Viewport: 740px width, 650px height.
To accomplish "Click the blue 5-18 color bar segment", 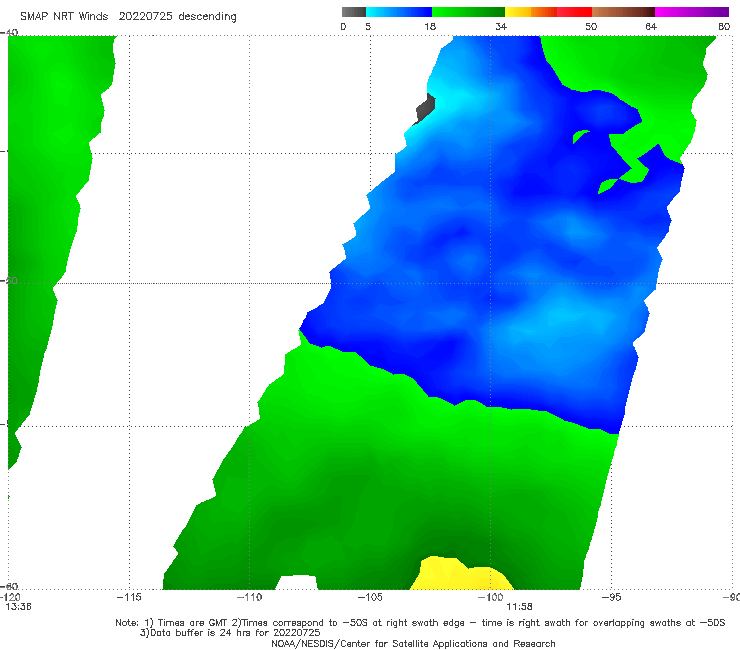I will [399, 12].
